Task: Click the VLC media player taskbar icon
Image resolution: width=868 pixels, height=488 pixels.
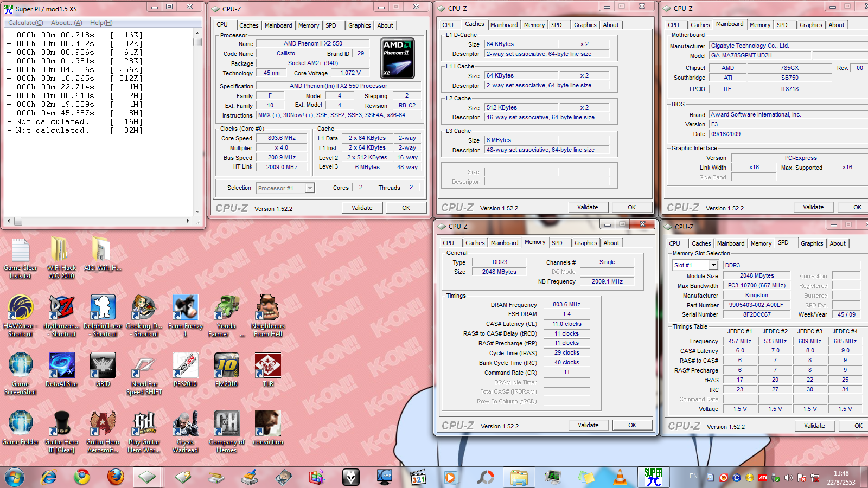Action: 620,477
